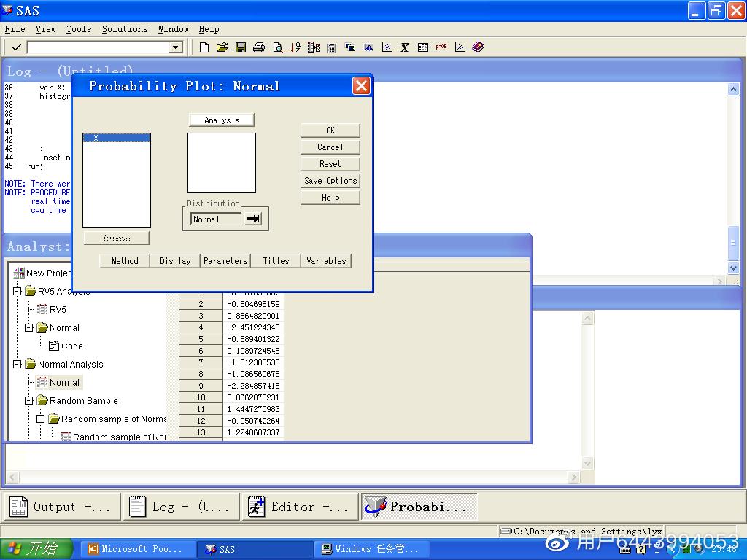This screenshot has height=560, width=747.
Task: Open the Help menu
Action: coord(209,29)
